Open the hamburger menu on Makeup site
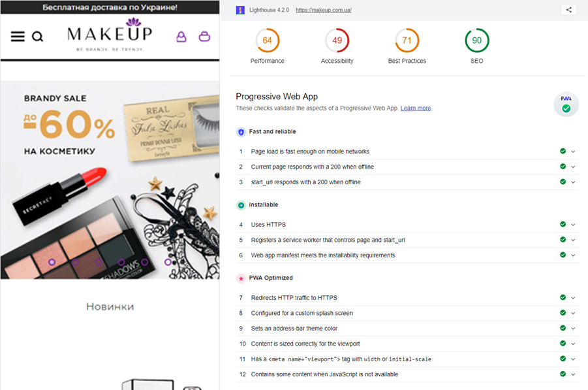588x390 pixels. (18, 37)
